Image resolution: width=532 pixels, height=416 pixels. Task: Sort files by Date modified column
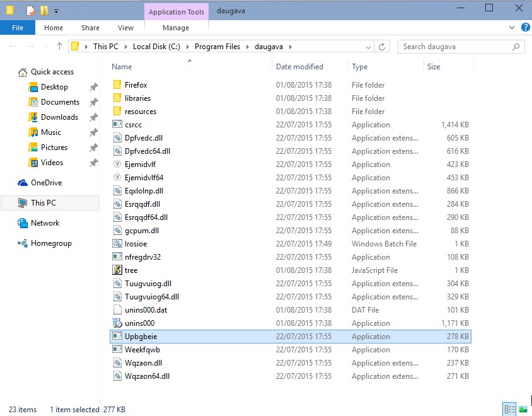pyautogui.click(x=299, y=67)
